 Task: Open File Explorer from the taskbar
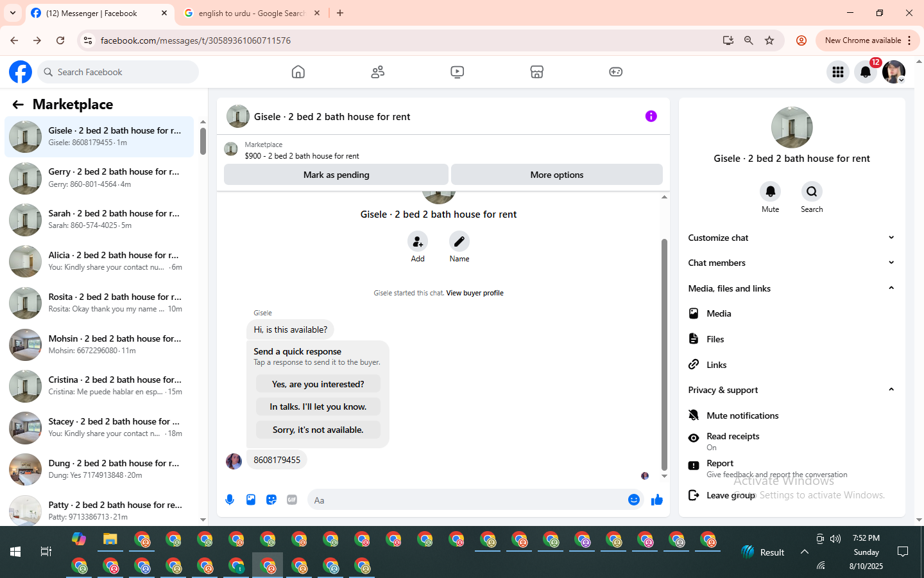110,539
